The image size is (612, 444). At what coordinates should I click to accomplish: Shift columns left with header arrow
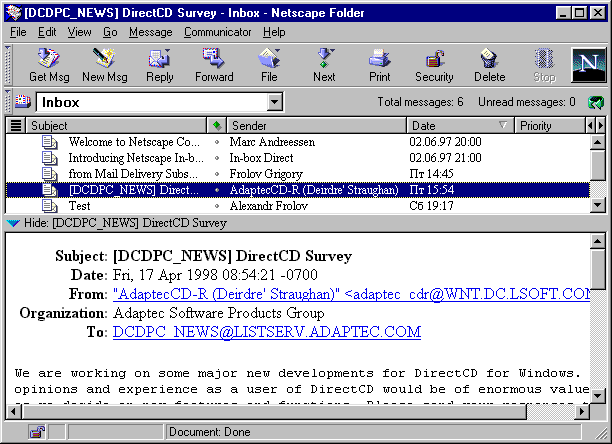[x=590, y=126]
